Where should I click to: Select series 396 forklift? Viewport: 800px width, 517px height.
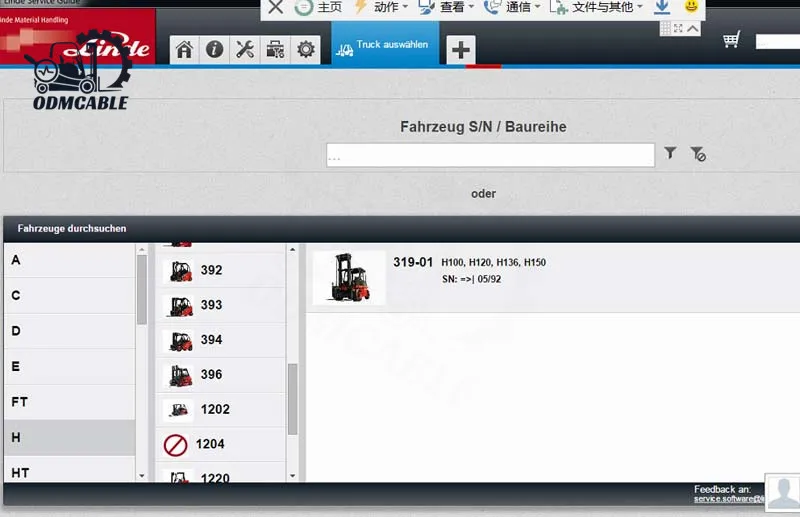[x=220, y=374]
